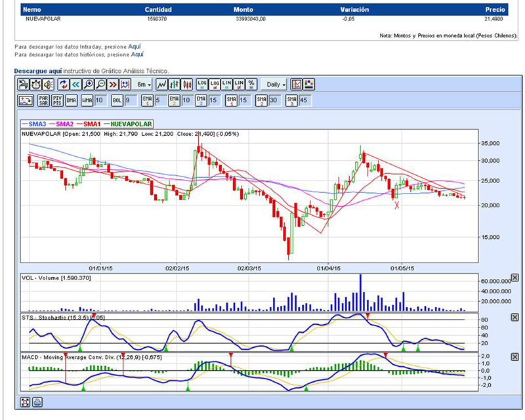The image size is (525, 420).
Task: Click the print chart icon in top toolbar
Action: pyautogui.click(x=24, y=85)
